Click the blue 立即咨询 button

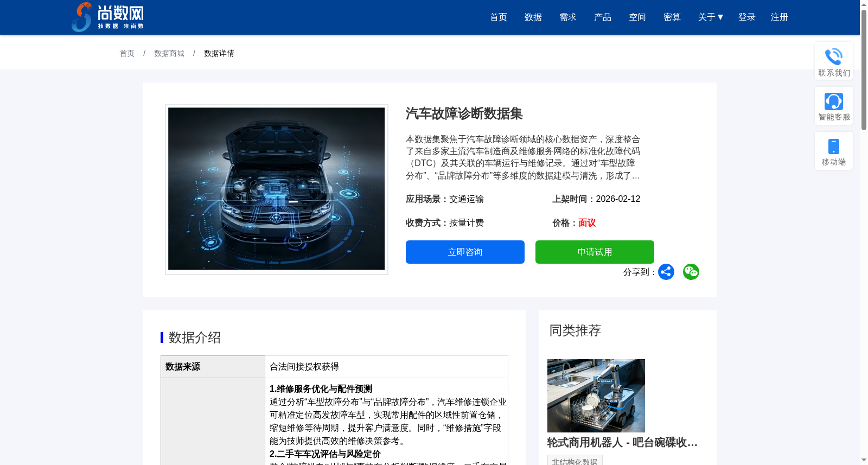(465, 252)
